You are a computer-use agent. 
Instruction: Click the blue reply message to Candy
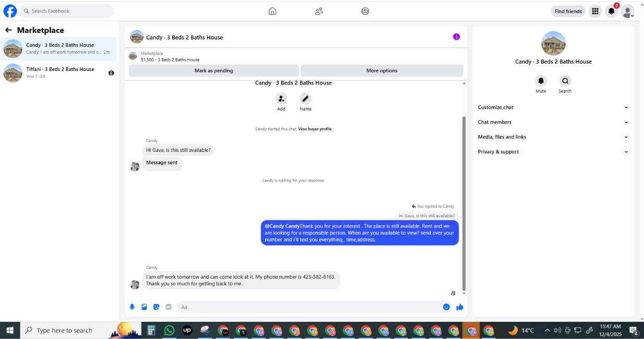[360, 233]
